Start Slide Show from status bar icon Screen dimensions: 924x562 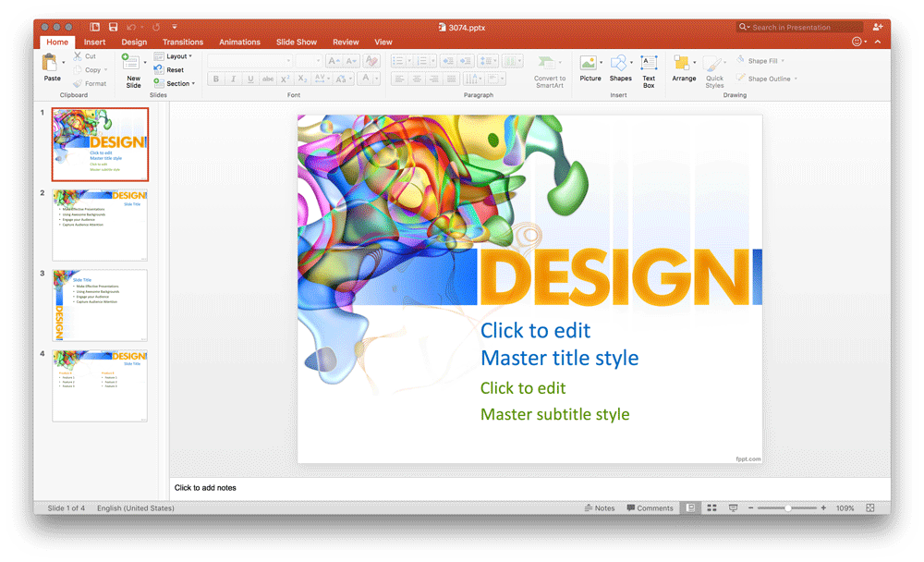pos(733,507)
